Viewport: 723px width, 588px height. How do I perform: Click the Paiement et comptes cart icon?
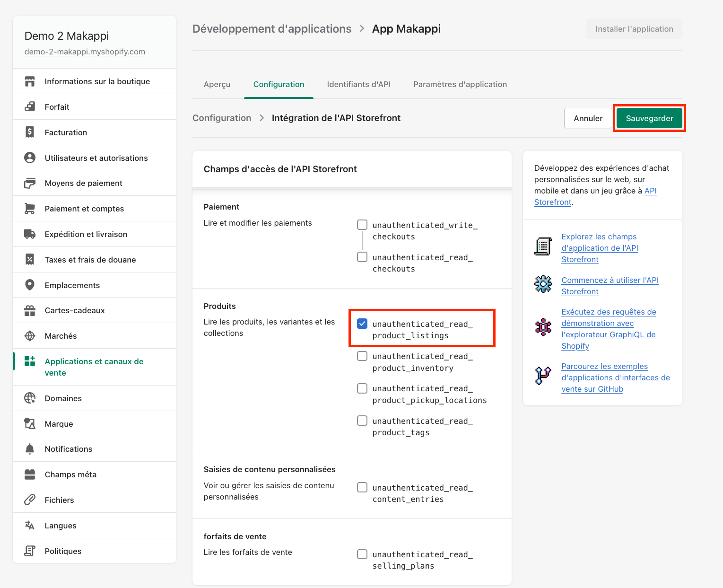30,209
